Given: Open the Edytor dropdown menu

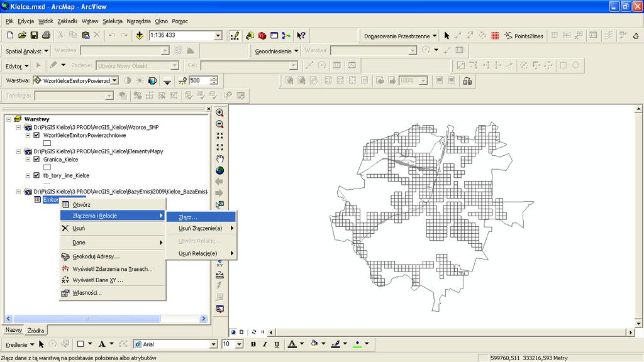Looking at the screenshot, I should point(17,66).
